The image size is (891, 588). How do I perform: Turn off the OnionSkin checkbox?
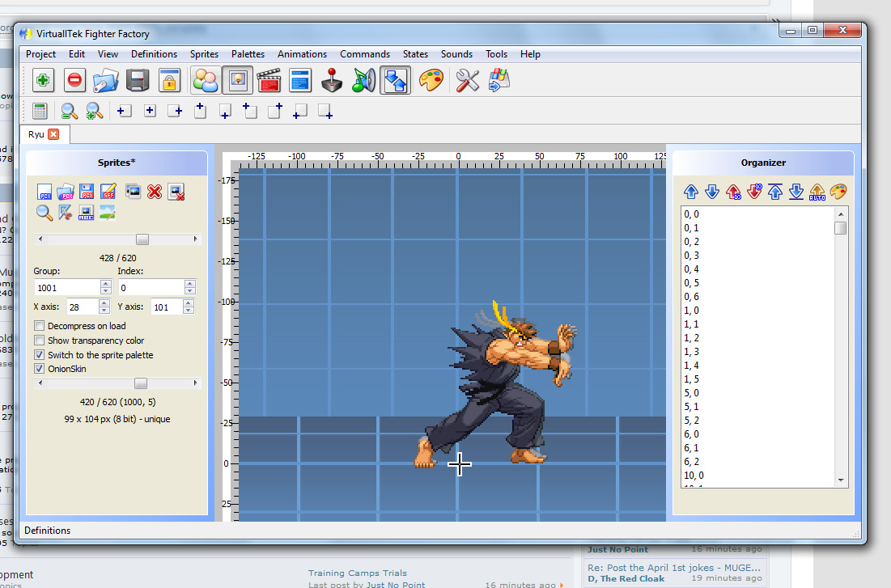(x=39, y=369)
